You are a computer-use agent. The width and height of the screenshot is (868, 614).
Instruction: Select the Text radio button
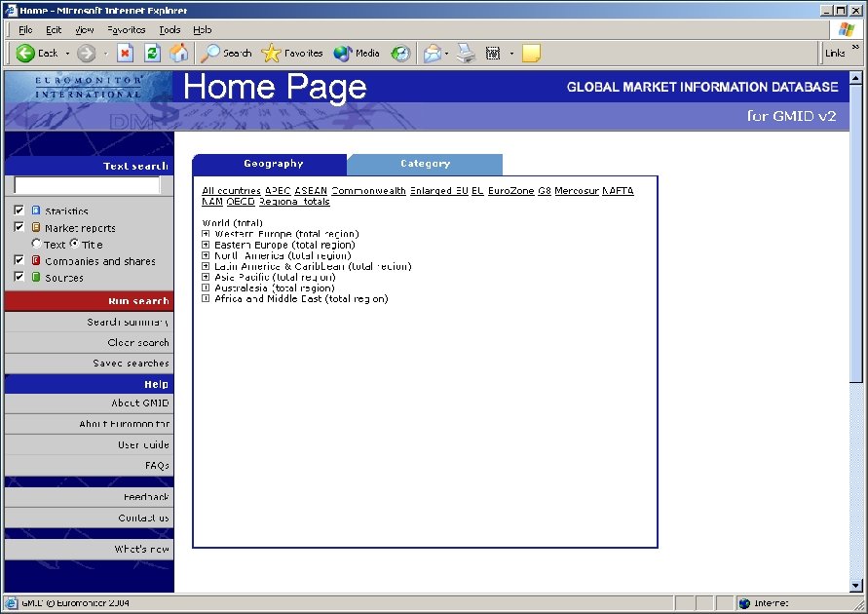click(36, 244)
